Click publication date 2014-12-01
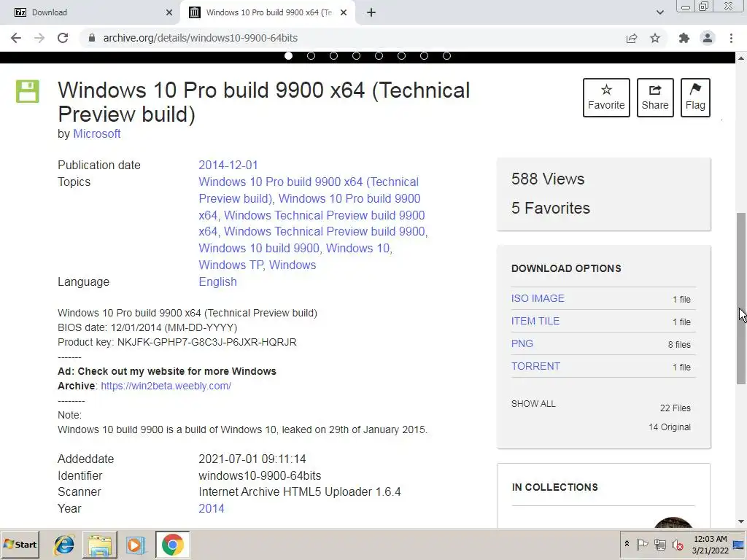Image resolution: width=747 pixels, height=560 pixels. coord(228,165)
